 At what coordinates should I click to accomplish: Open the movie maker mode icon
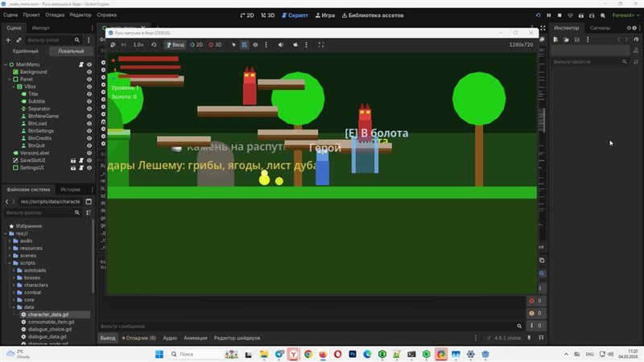602,15
